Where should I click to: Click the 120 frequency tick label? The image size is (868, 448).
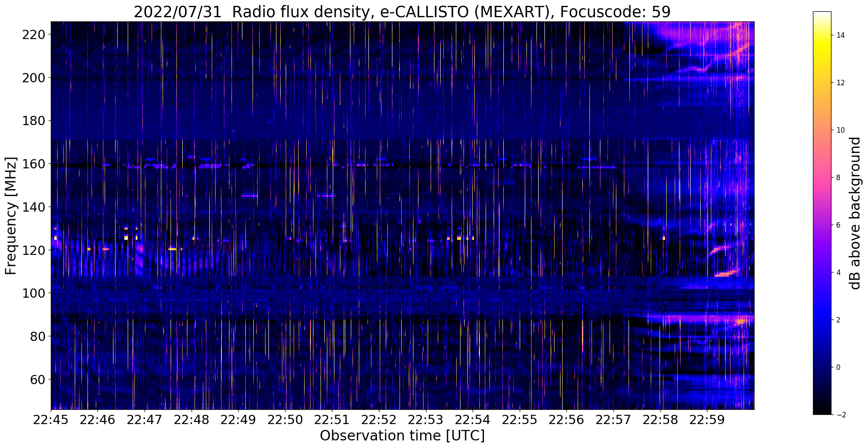point(34,250)
